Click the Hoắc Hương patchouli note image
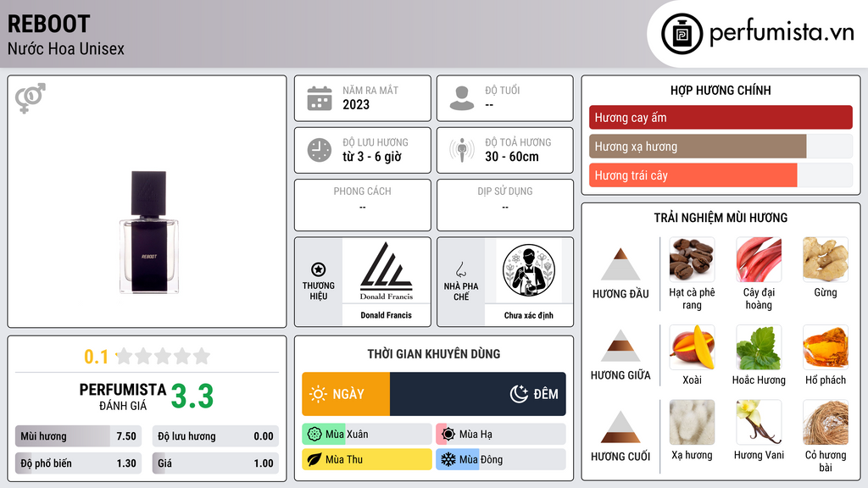This screenshot has width=868, height=488. (x=759, y=347)
